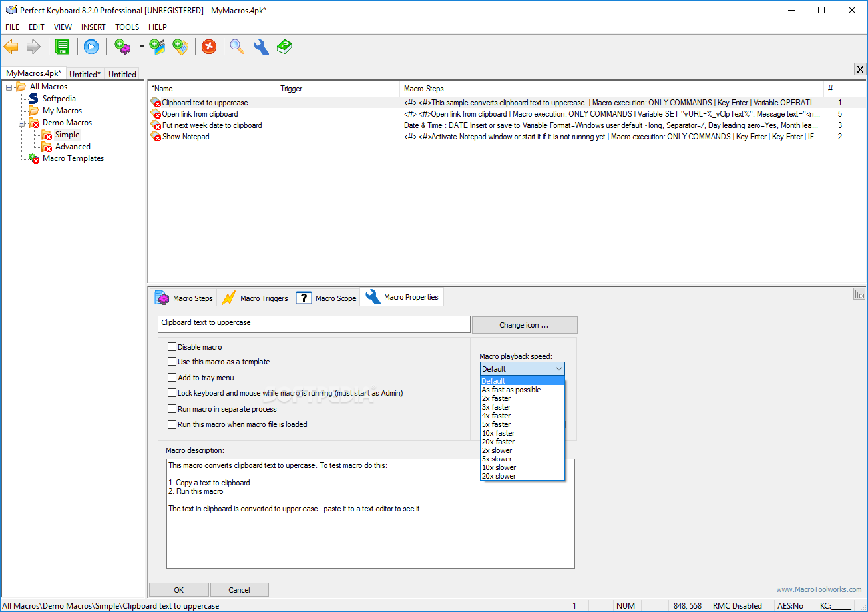Enable Add to tray menu checkbox
Image resolution: width=868 pixels, height=612 pixels.
[x=172, y=378]
